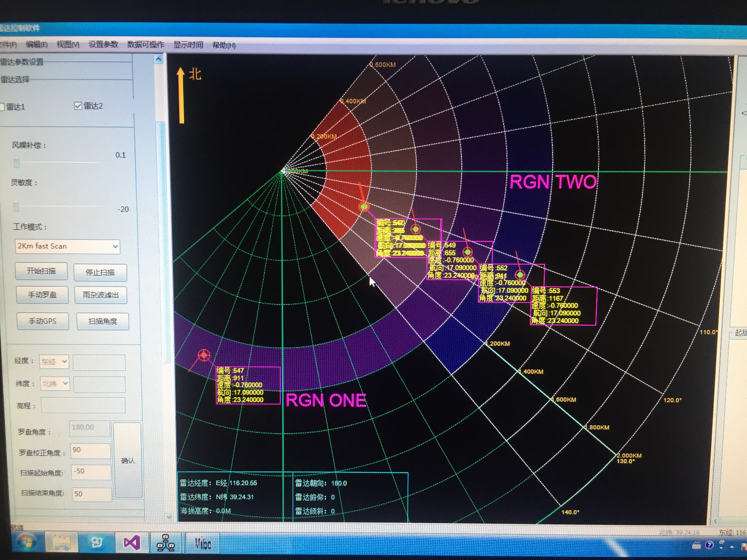Click the target marker linked to label 547
Screen dimensions: 747x560
point(204,355)
